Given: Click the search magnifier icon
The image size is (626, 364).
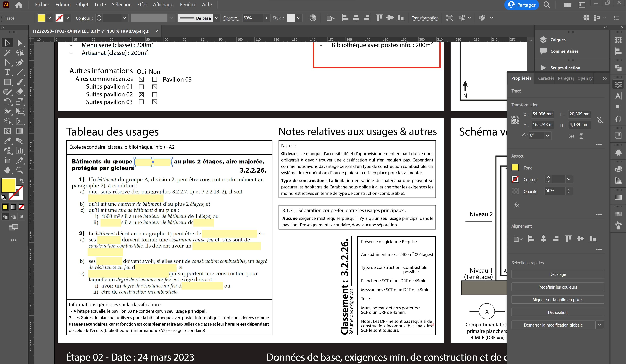Looking at the screenshot, I should [546, 5].
